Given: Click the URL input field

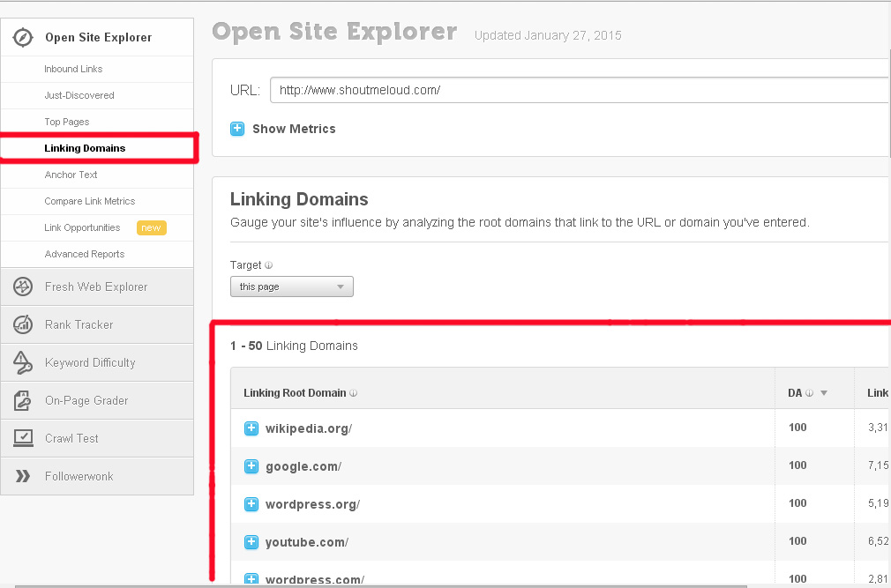Looking at the screenshot, I should click(x=578, y=90).
